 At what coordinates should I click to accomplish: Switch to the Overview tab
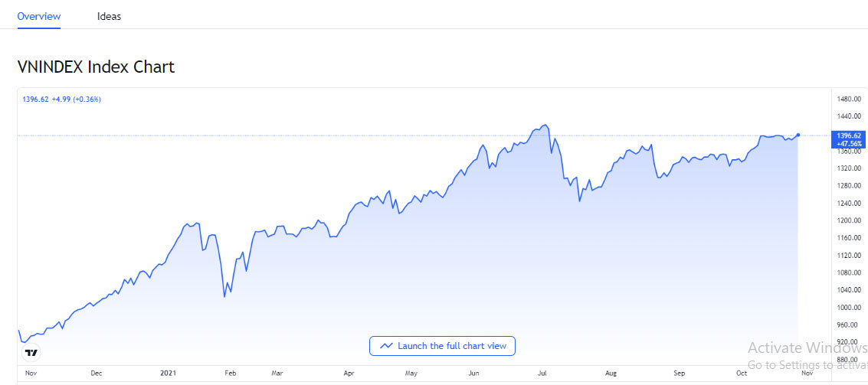[39, 16]
